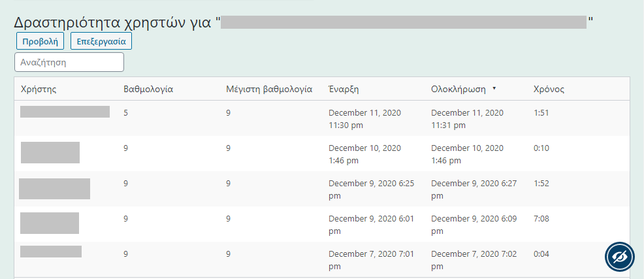Open user with 1:52 completion time
This screenshot has height=279, width=644.
click(x=55, y=189)
